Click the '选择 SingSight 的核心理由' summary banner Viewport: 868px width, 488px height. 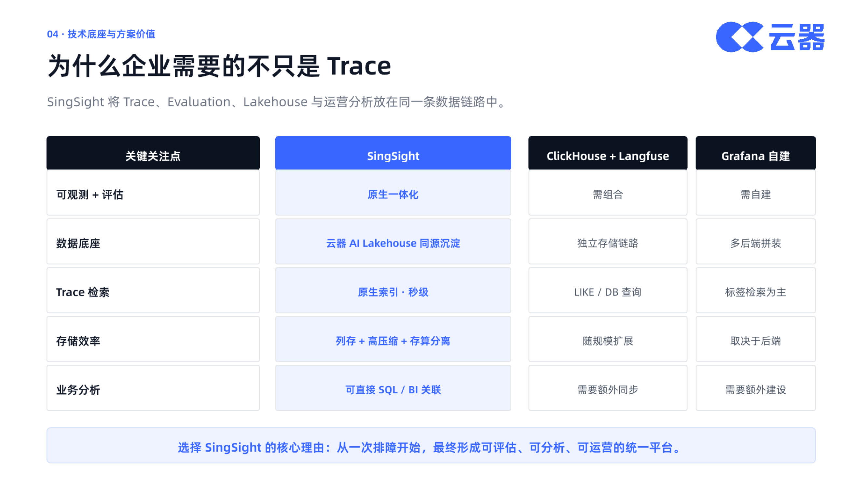pyautogui.click(x=431, y=445)
